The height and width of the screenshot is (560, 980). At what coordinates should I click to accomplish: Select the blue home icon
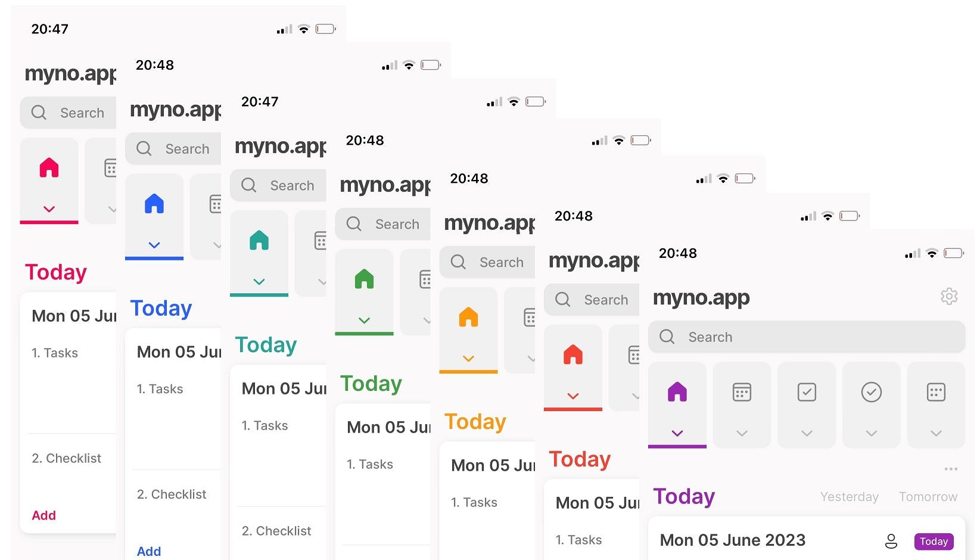click(154, 203)
